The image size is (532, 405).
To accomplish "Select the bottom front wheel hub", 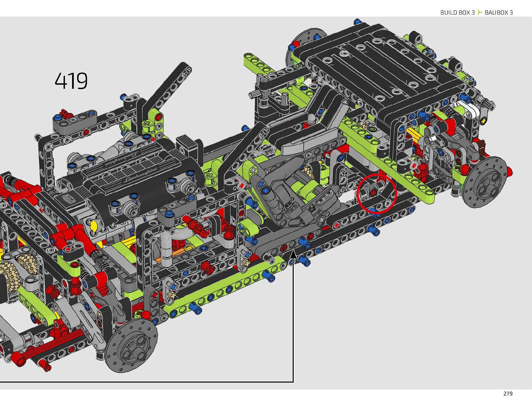I will click(132, 346).
